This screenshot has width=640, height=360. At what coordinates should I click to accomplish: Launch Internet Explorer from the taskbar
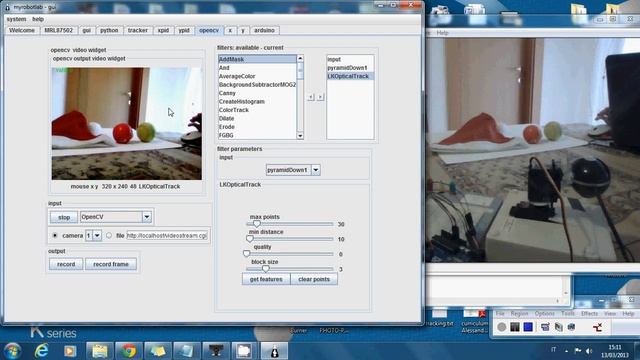click(41, 351)
